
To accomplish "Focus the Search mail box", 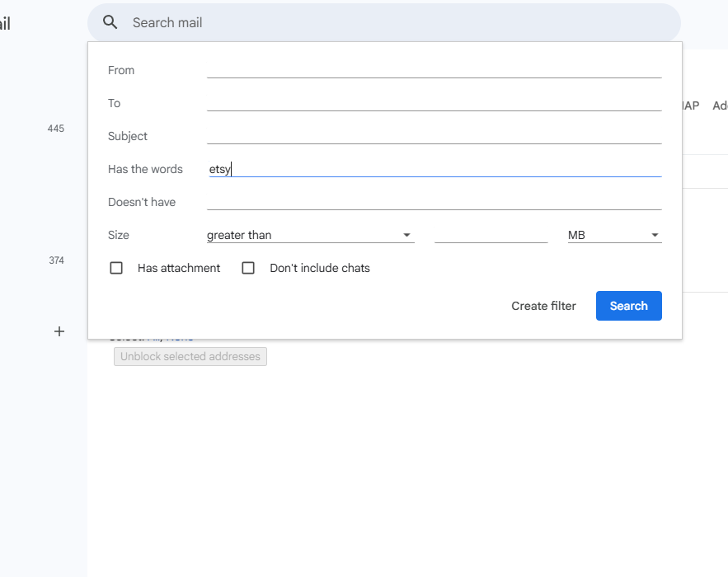I will pos(396,23).
